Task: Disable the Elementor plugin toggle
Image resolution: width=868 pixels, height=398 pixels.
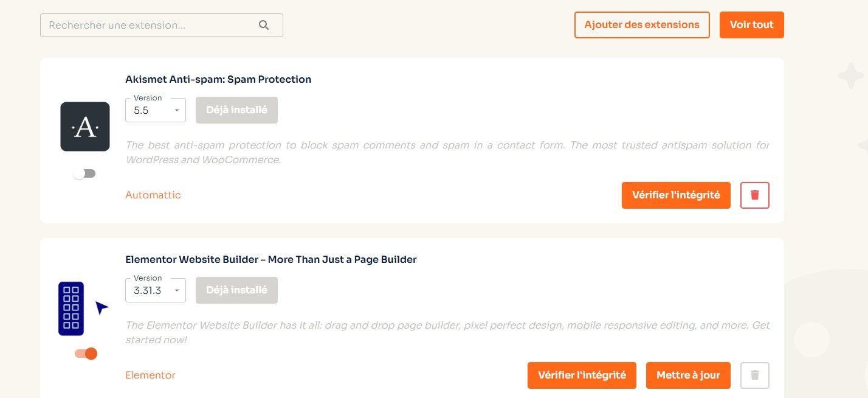Action: click(x=84, y=354)
